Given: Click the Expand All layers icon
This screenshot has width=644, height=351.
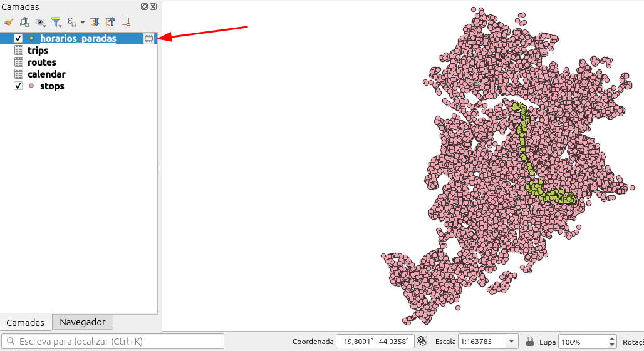Looking at the screenshot, I should tap(95, 22).
